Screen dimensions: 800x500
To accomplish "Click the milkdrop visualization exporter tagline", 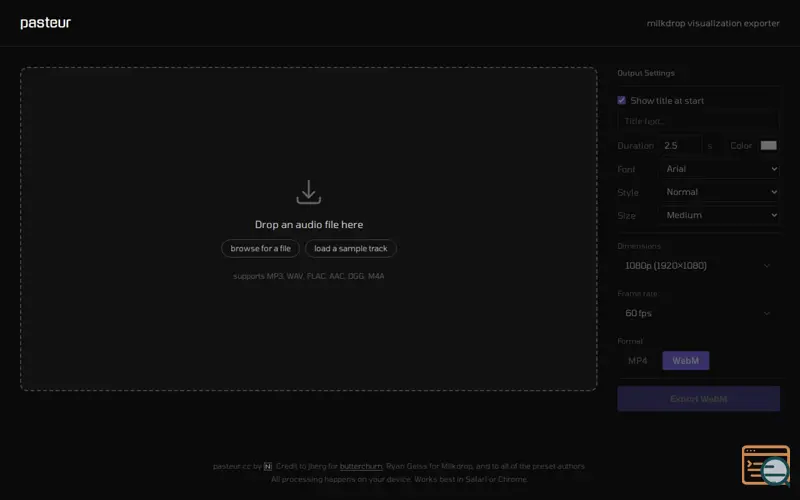I will coord(713,23).
